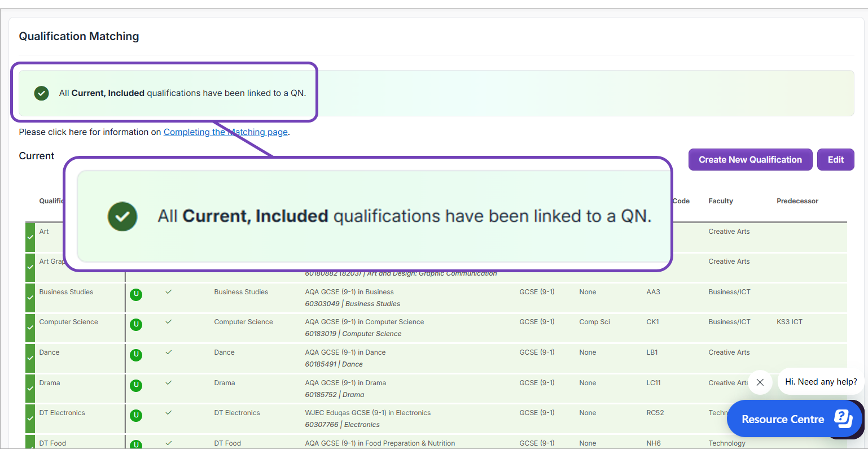The image size is (868, 449).
Task: Click the green tick in the enlarged banner callout
Action: (x=122, y=216)
